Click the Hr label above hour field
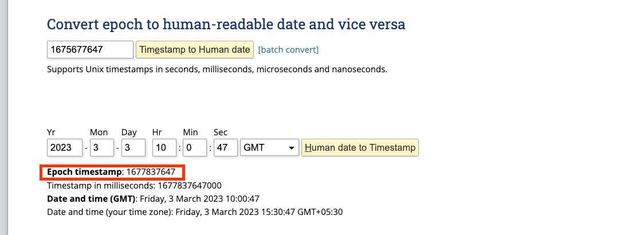 157,132
